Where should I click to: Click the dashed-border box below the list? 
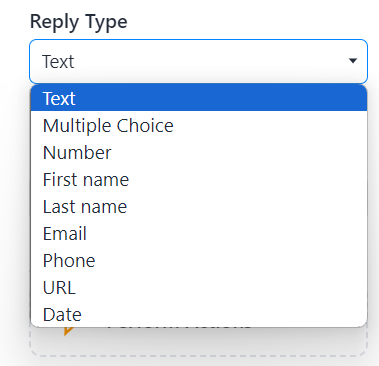[199, 342]
